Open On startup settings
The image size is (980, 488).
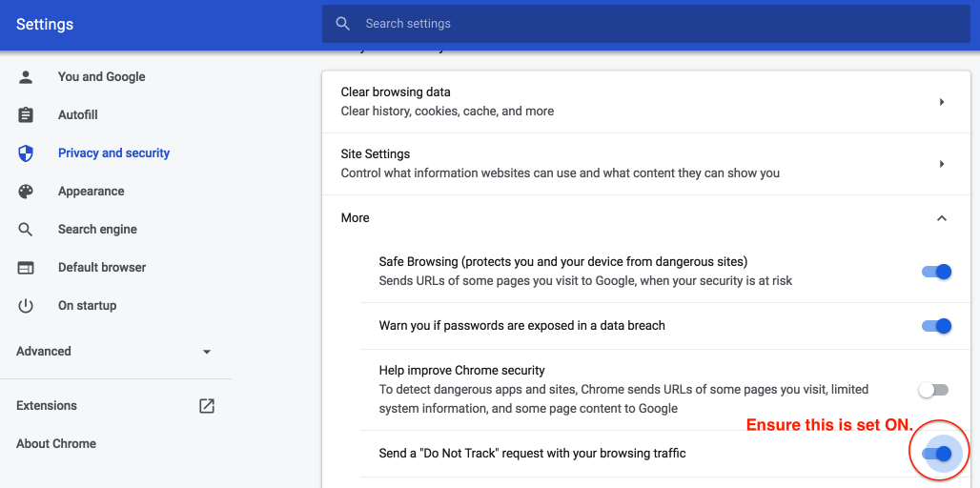(x=88, y=306)
